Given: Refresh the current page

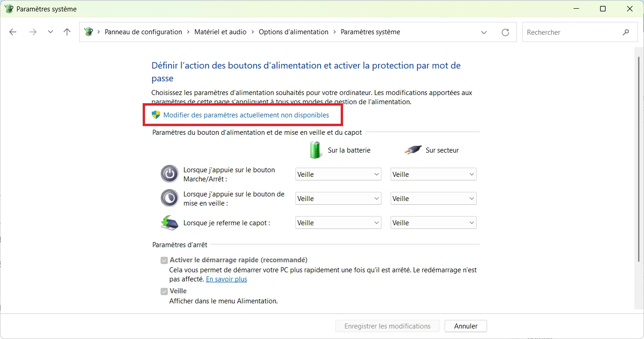Looking at the screenshot, I should click(x=505, y=32).
